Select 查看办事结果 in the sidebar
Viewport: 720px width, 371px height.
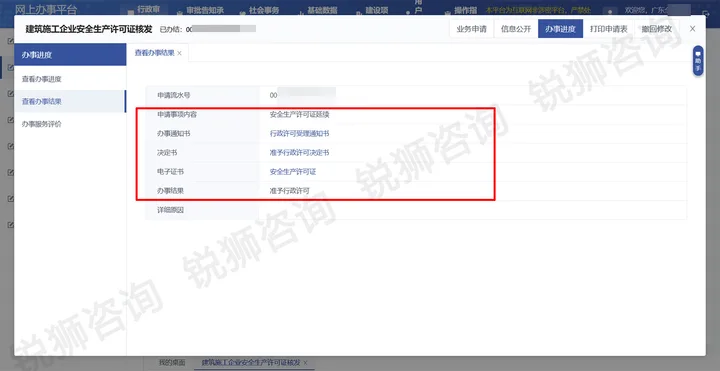coord(70,101)
